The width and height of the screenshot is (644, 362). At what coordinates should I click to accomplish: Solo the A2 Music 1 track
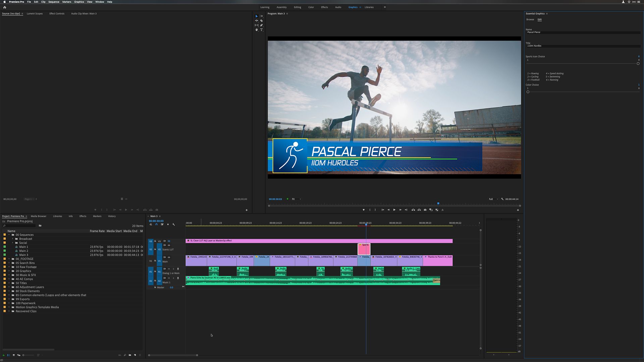[x=173, y=278]
